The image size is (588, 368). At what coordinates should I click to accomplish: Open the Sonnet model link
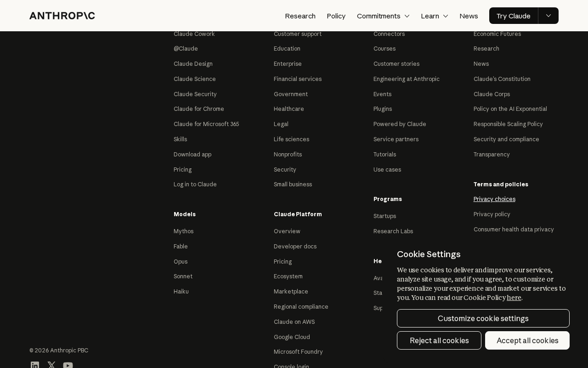183,276
